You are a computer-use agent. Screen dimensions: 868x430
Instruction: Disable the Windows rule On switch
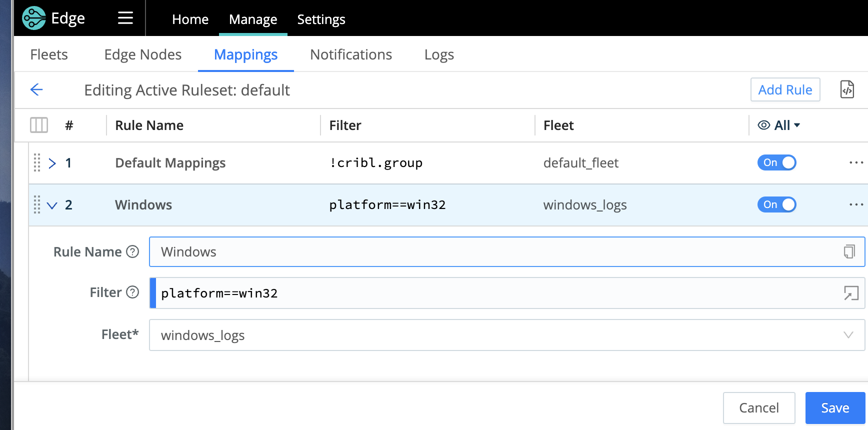776,205
